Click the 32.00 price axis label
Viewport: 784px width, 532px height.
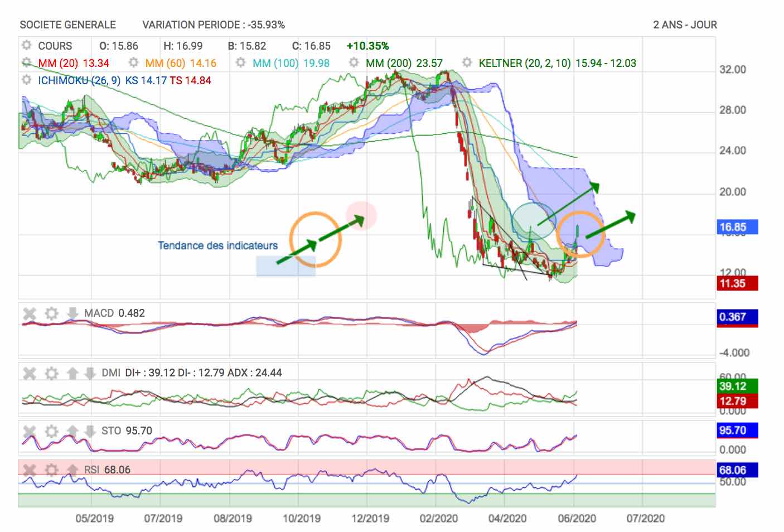tap(733, 70)
